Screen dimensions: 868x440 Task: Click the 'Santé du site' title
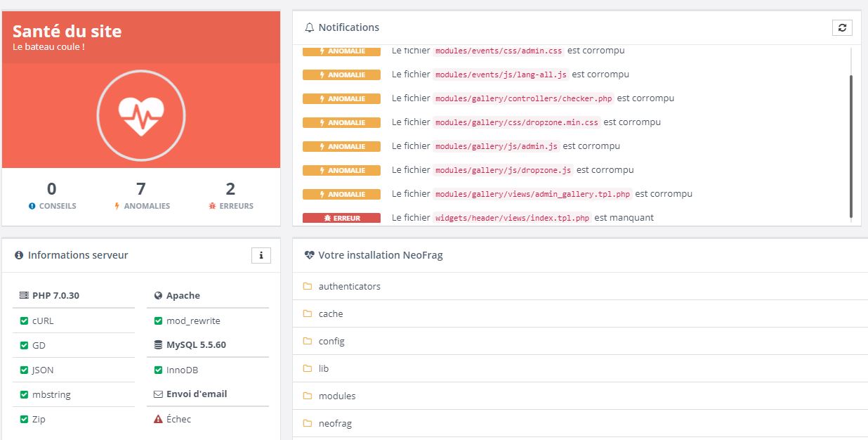pyautogui.click(x=67, y=31)
